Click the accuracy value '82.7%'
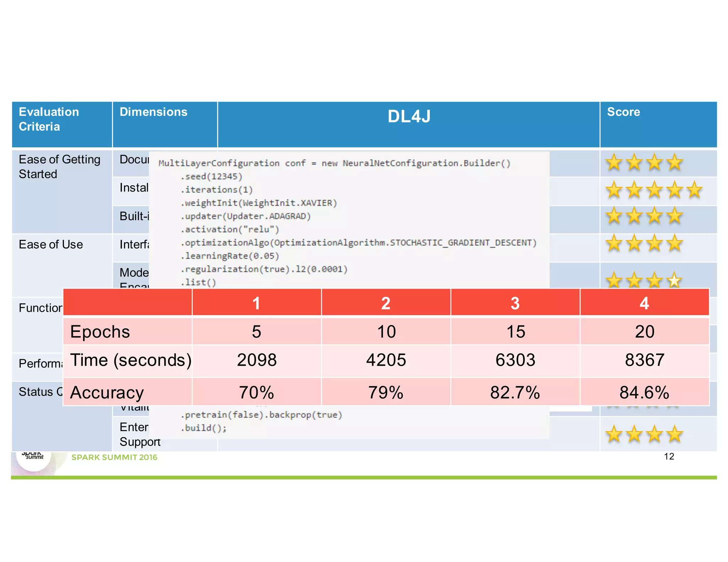Screen dimensions: 728x562 [515, 392]
